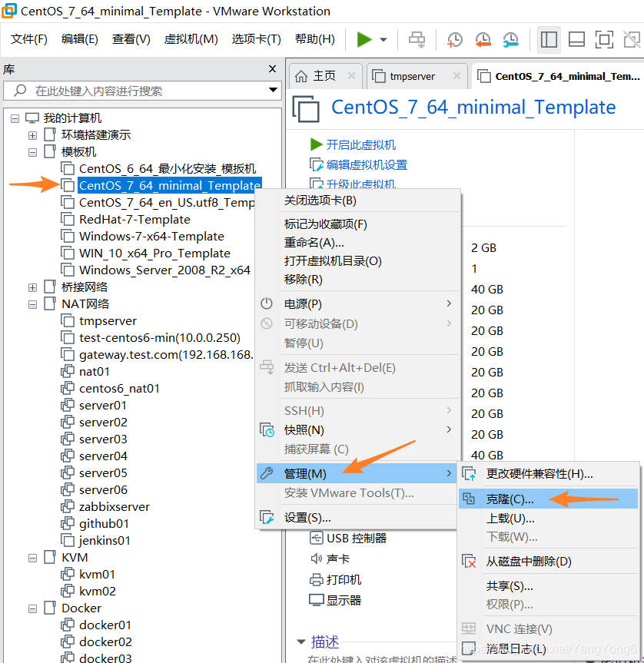
Task: Select 克隆(C)... in the submenu
Action: click(548, 499)
